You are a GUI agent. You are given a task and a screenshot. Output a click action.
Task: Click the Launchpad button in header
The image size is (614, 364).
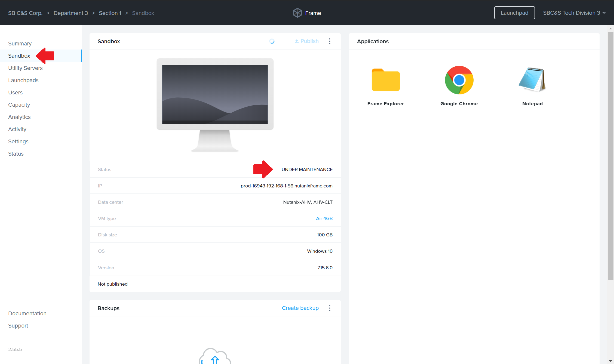(x=514, y=13)
